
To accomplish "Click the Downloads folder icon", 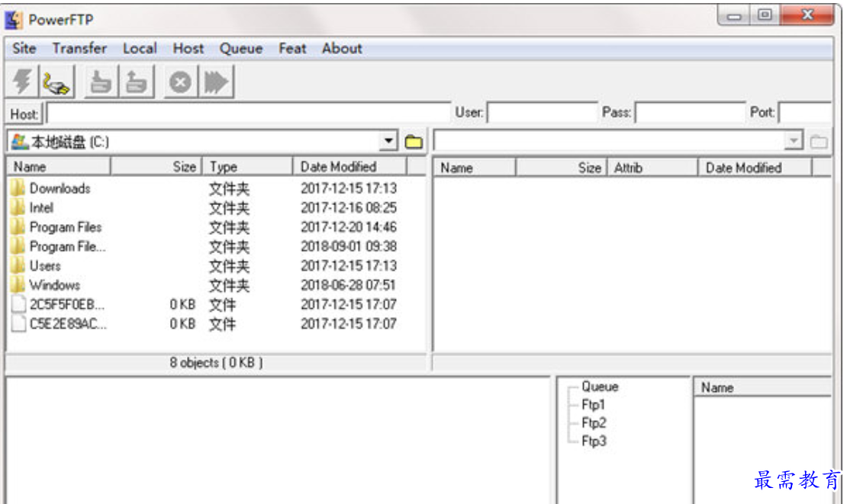I will [x=18, y=188].
